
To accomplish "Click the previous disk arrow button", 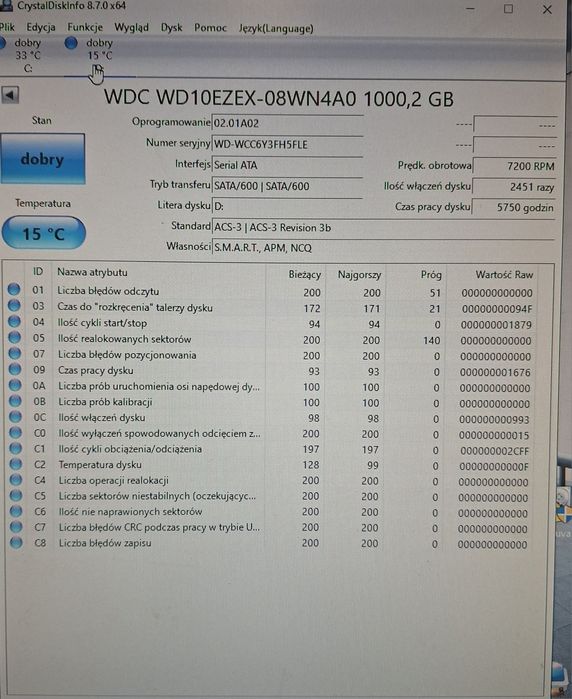I will coord(10,95).
